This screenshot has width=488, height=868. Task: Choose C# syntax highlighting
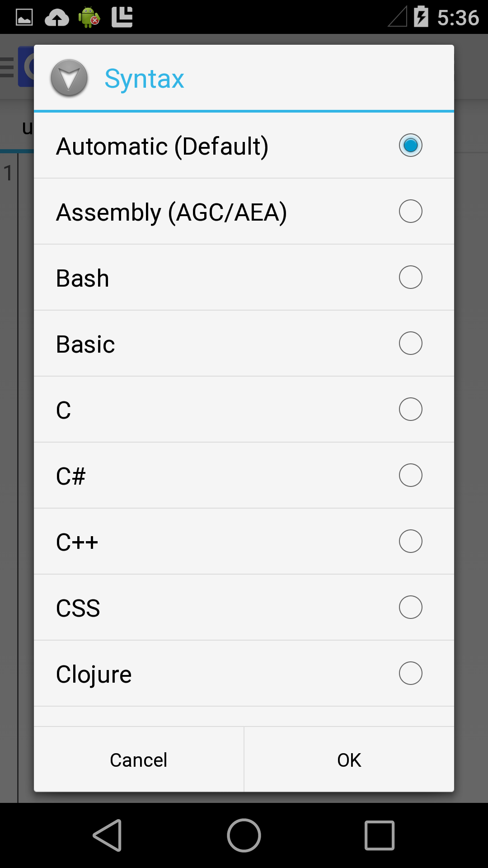410,475
